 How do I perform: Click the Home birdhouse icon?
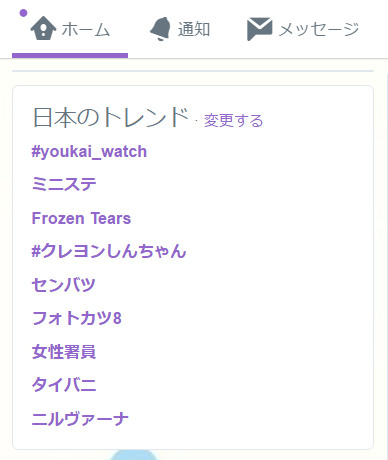point(43,28)
